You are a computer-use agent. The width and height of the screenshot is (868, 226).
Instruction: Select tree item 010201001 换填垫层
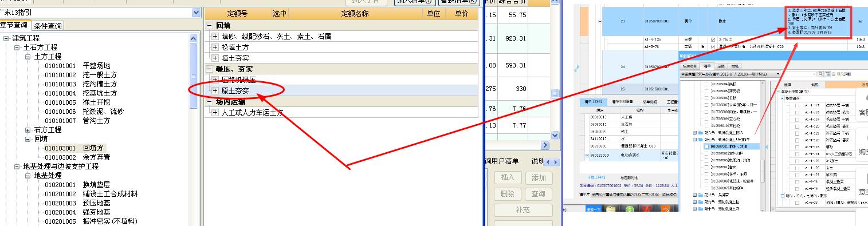[x=77, y=185]
